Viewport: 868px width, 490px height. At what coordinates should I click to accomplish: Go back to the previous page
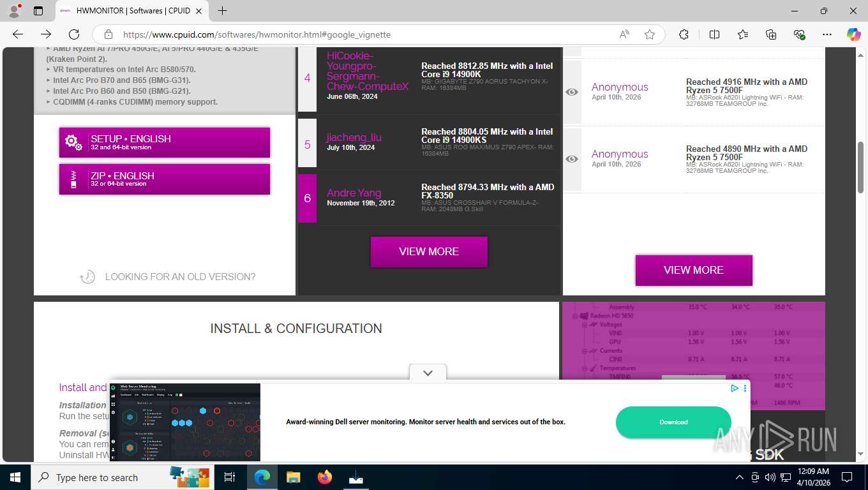tap(18, 34)
